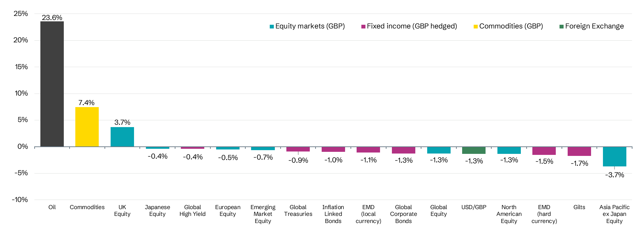
Task: Click the -1.5% data label
Action: point(544,161)
